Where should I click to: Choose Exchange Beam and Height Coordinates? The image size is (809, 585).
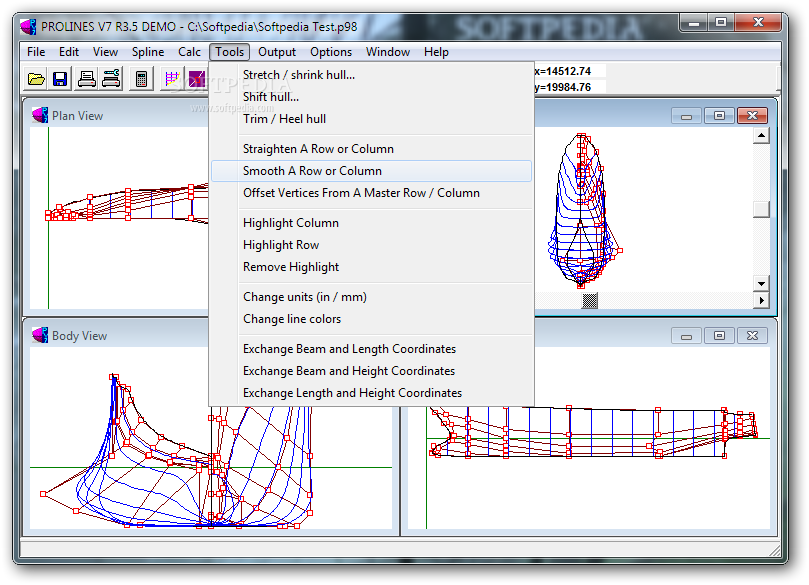(x=371, y=371)
